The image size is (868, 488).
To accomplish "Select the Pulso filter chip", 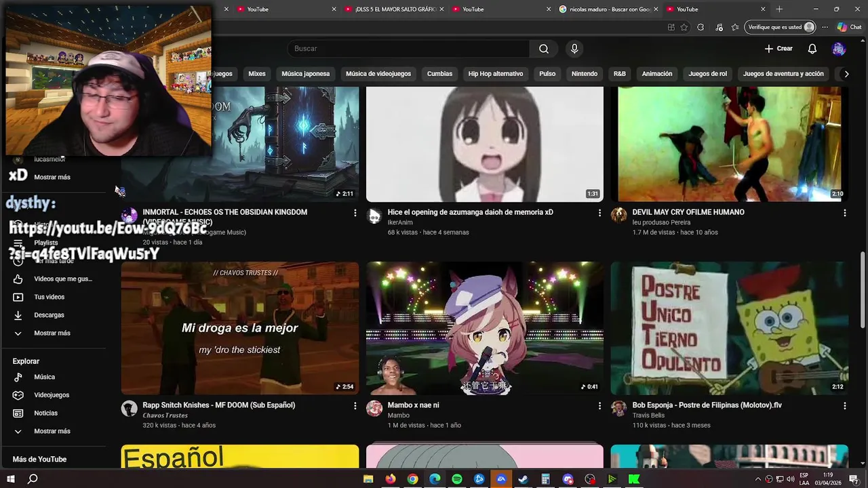I will pos(547,74).
